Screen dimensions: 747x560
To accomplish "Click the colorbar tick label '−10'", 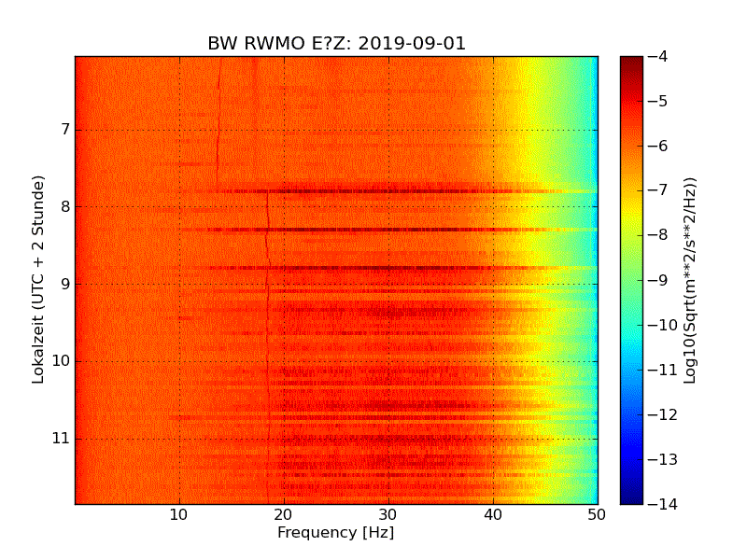I will 663,325.
